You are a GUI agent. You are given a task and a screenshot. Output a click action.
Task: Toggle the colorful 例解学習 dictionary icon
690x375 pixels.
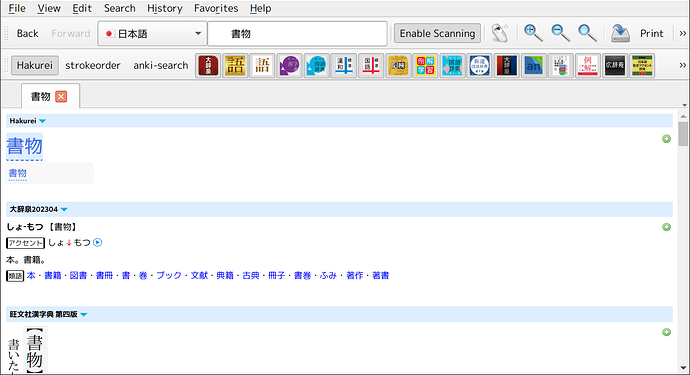point(425,66)
